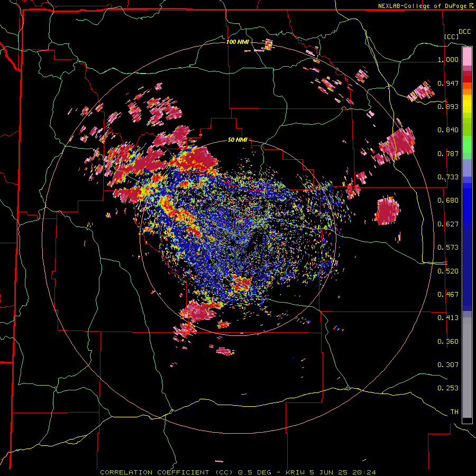This screenshot has height=476, width=476.
Task: Click the isolated round maroon echo east of radar
Action: pos(388,210)
